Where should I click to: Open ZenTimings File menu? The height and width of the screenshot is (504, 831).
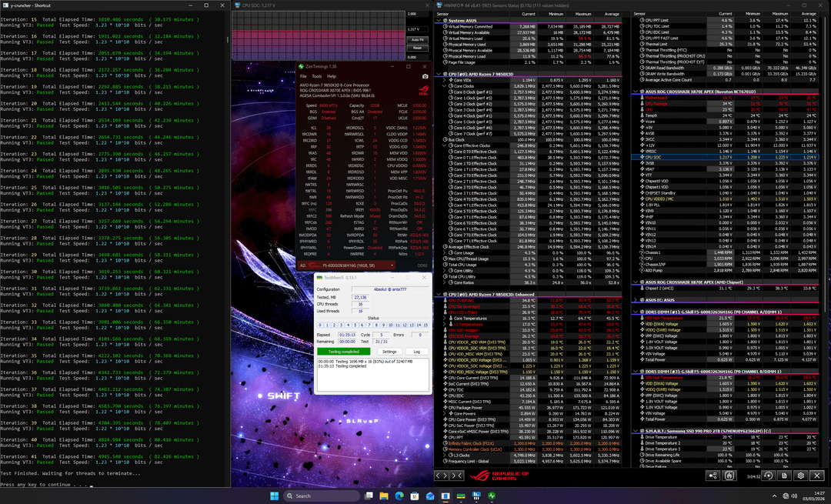click(303, 76)
